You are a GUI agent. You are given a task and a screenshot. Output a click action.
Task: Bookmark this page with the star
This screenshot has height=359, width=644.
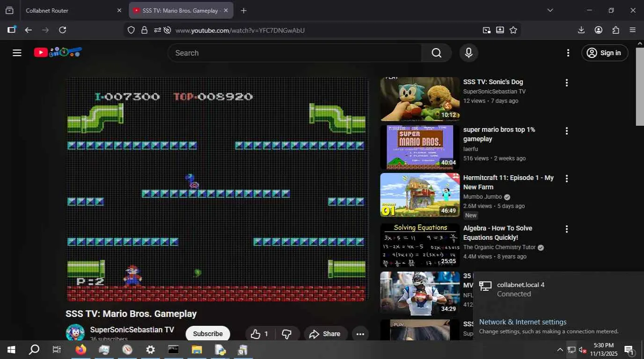[513, 30]
